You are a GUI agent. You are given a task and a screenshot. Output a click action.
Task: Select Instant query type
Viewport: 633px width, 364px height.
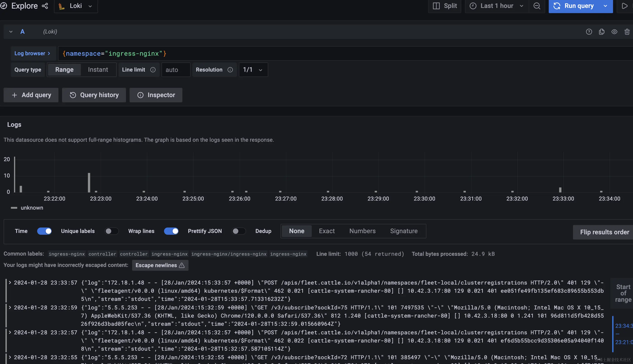click(x=98, y=70)
